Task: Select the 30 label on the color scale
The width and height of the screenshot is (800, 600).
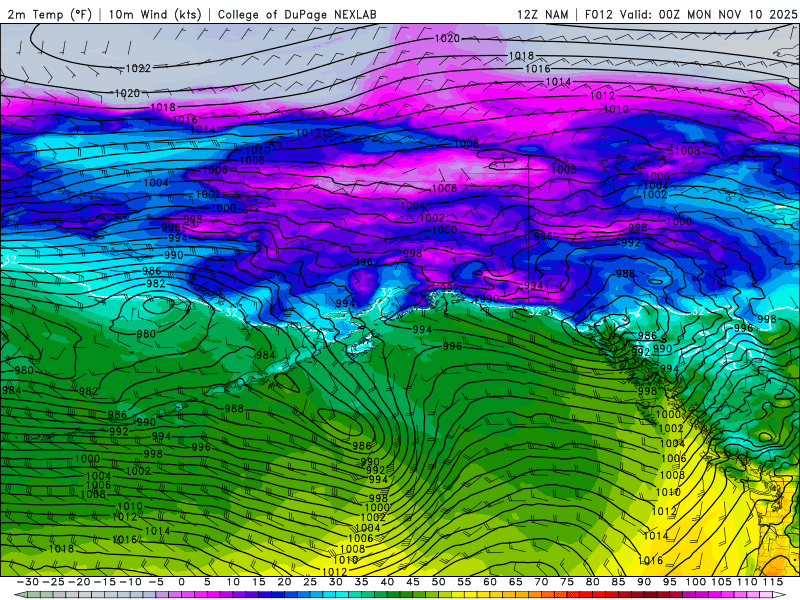Action: 336,582
